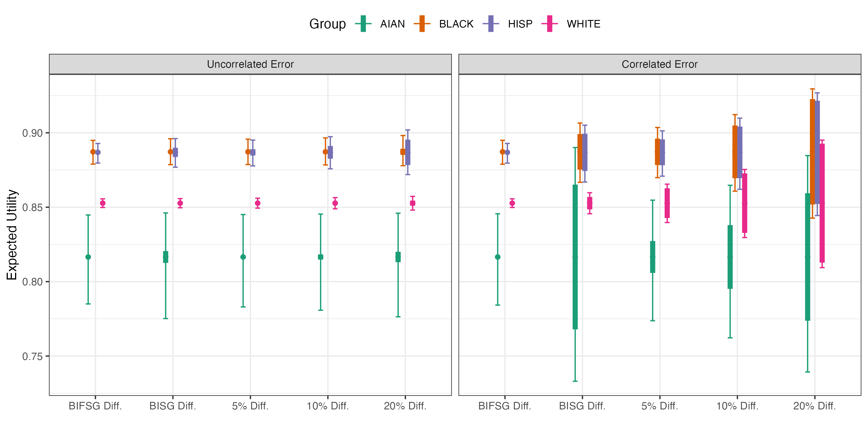Click WHITE point at BISG Diff., Uncorrelated panel
Screen dimensions: 868x434
180,203
